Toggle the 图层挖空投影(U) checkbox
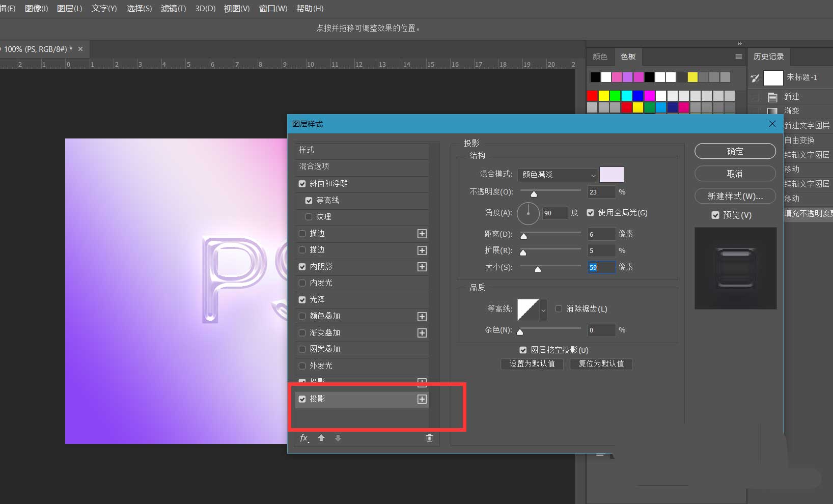The height and width of the screenshot is (504, 833). [523, 350]
